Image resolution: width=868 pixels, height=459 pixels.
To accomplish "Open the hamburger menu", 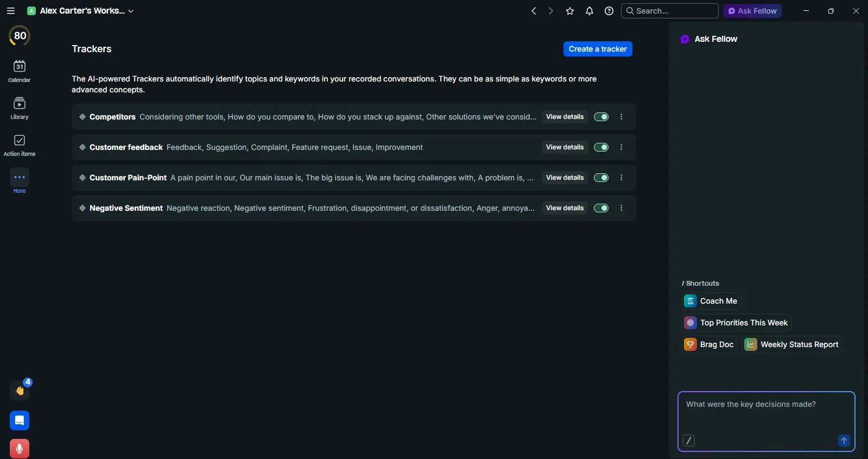I will click(10, 11).
